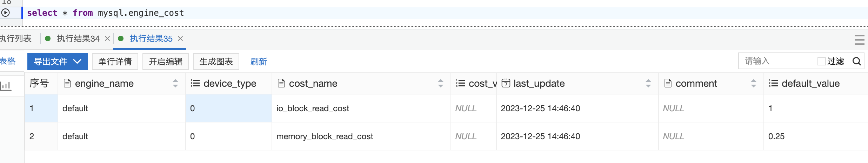Sort by comment column arrows
The height and width of the screenshot is (163, 868).
pos(754,83)
